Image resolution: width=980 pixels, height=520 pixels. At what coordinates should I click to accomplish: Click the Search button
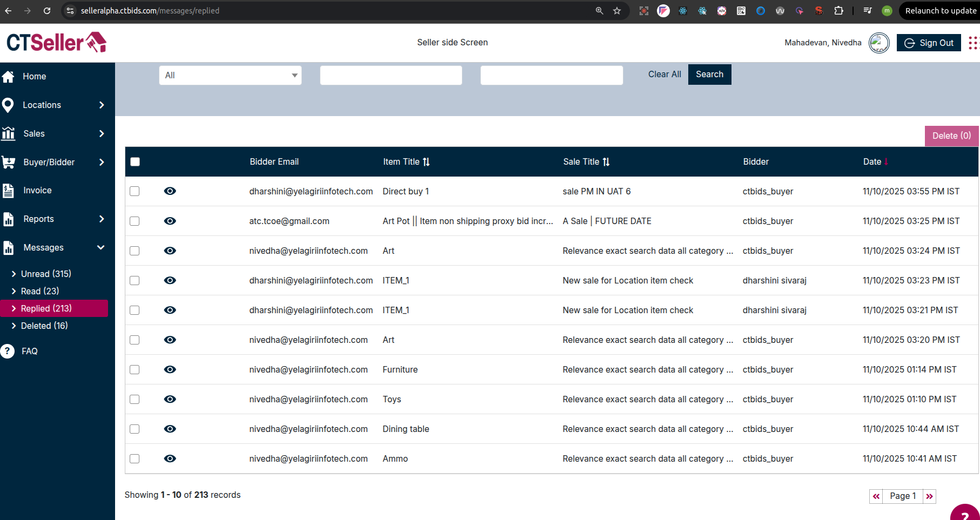point(709,75)
